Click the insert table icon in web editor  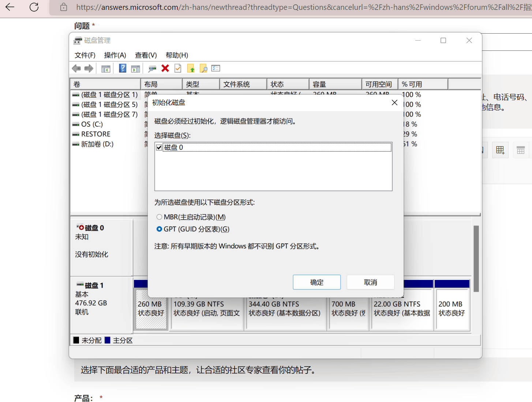(500, 150)
